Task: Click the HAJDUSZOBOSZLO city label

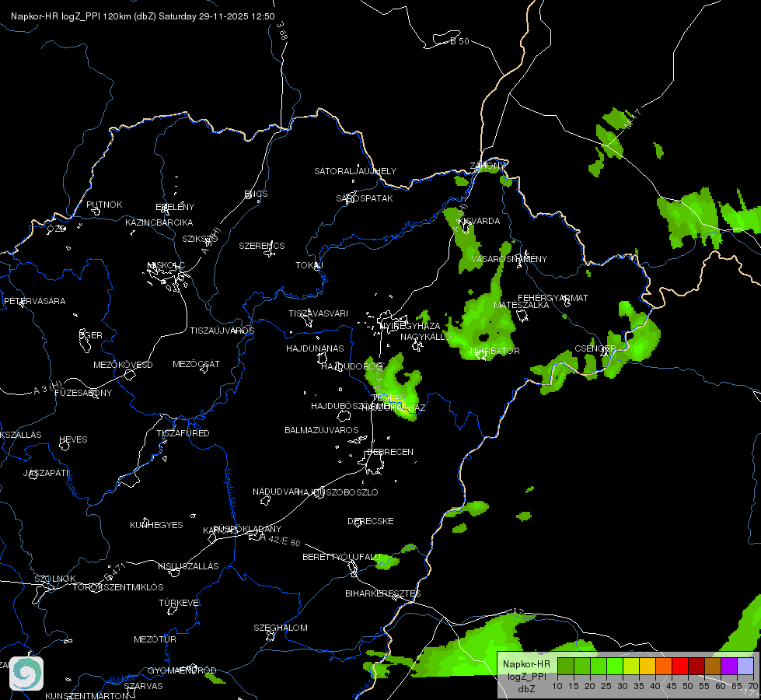Action: [337, 492]
